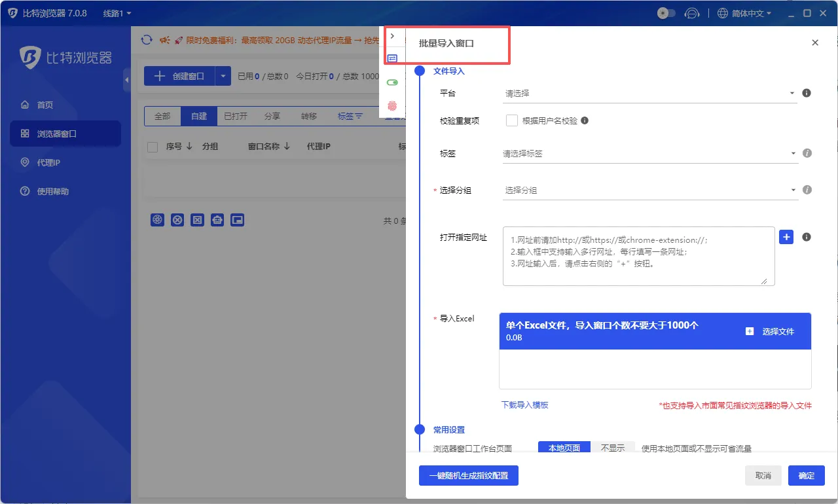
Task: Click the camera shutter icon below the window list
Action: (x=157, y=220)
